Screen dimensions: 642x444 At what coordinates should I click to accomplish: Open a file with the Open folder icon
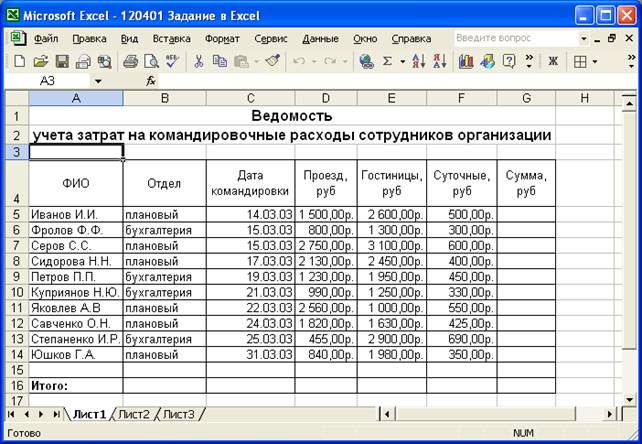[41, 62]
